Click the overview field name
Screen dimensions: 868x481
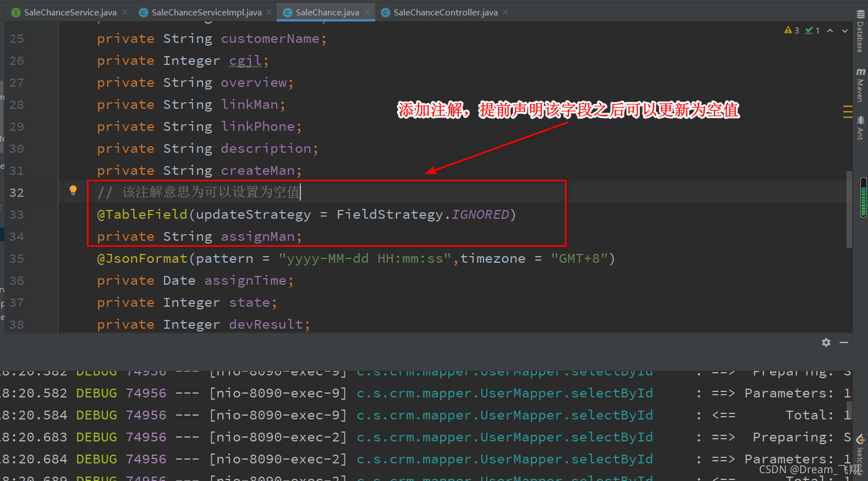tap(254, 83)
